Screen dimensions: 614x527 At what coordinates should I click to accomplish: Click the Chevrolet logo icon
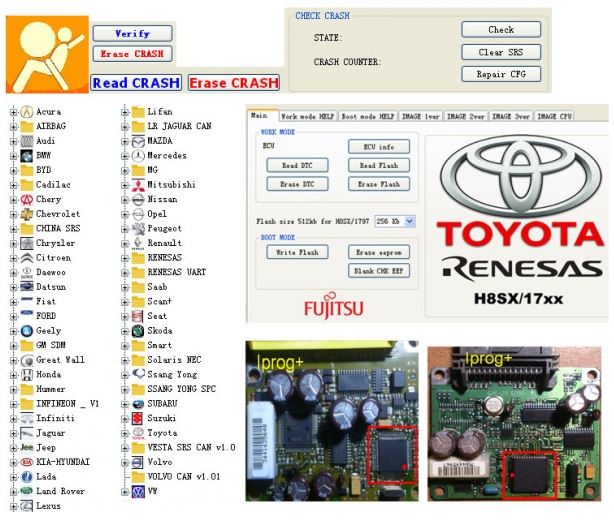pyautogui.click(x=28, y=214)
